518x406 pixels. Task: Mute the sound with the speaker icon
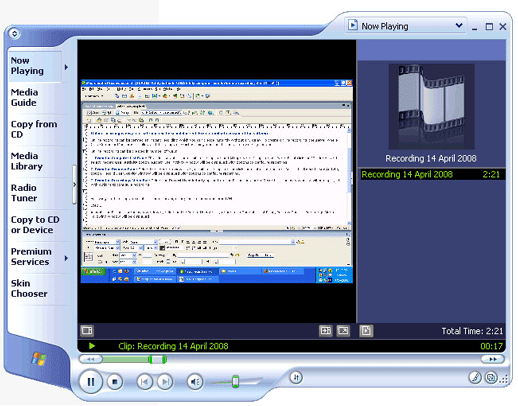coord(195,382)
